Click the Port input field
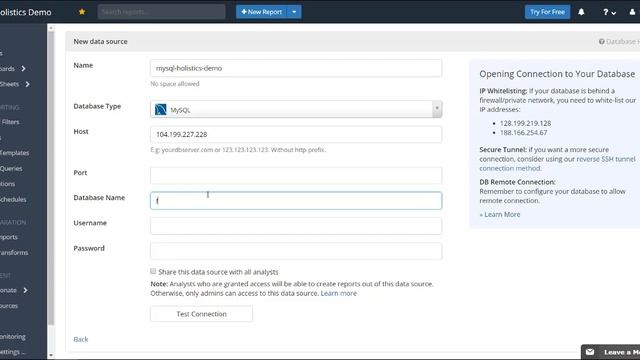Image resolution: width=640 pixels, height=360 pixels. point(296,176)
